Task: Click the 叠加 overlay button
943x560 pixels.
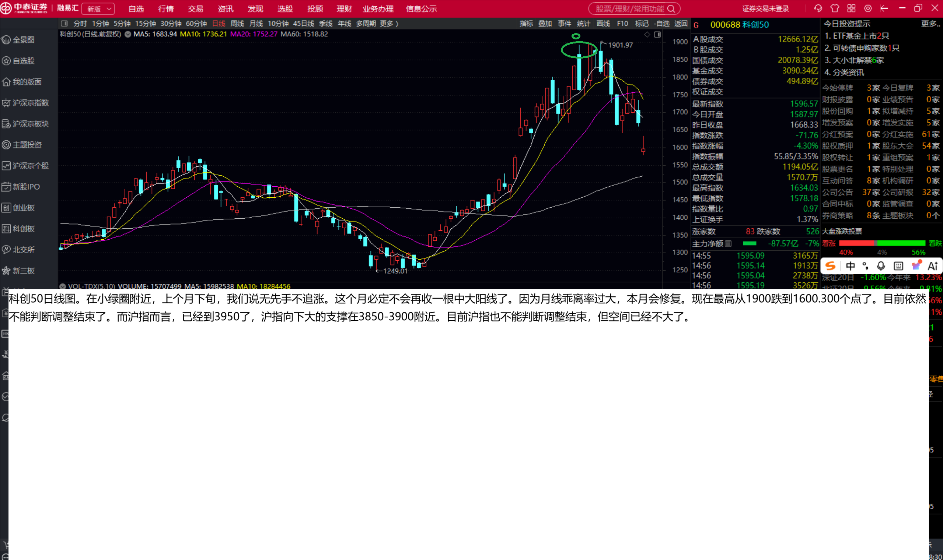Action: 545,24
